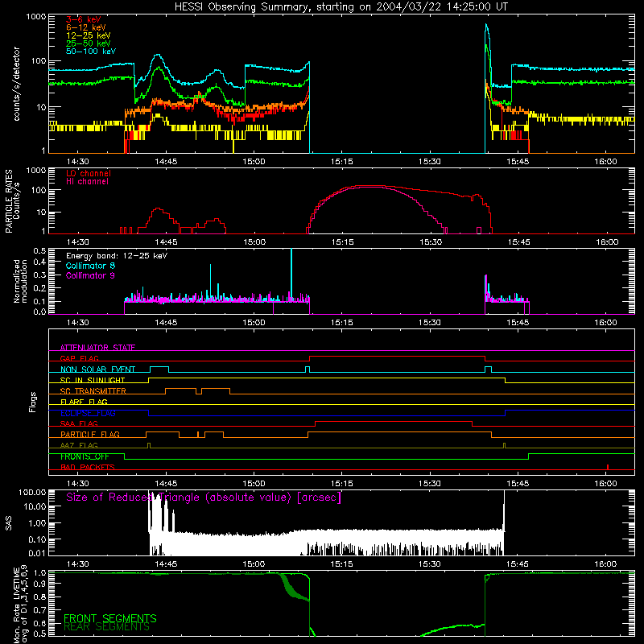Viewport: 644px width, 644px height.
Task: Click 15:45 tick label under the Flags panel
Action: pos(518,484)
